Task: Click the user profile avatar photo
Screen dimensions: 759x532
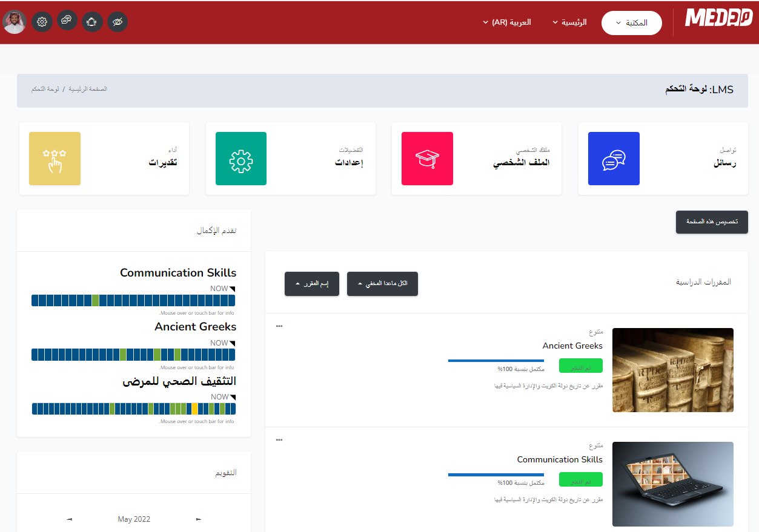Action: pos(15,22)
